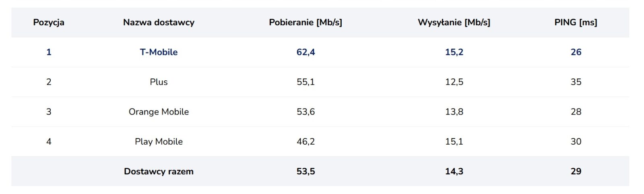This screenshot has height=194, width=644.
Task: Click position number 3 in table
Action: (x=49, y=112)
